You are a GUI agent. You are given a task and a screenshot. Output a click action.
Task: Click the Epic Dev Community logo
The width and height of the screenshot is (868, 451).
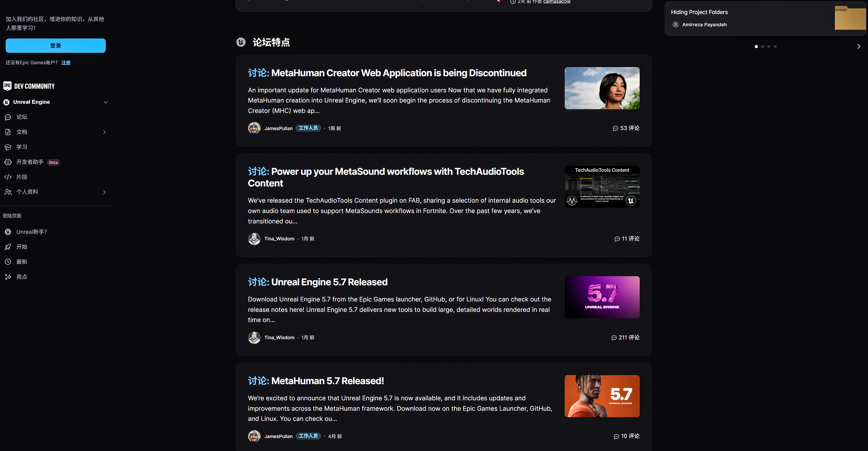(29, 86)
